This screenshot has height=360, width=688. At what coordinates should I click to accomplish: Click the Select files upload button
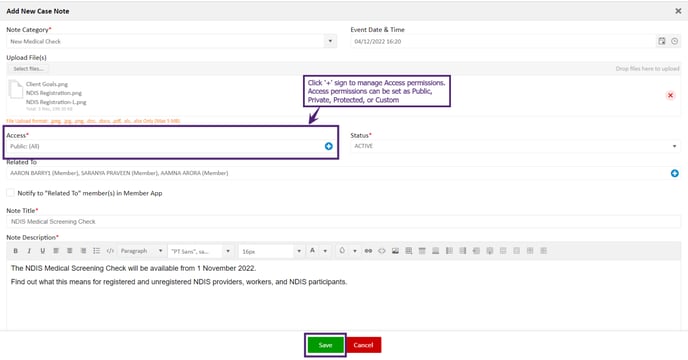[28, 68]
